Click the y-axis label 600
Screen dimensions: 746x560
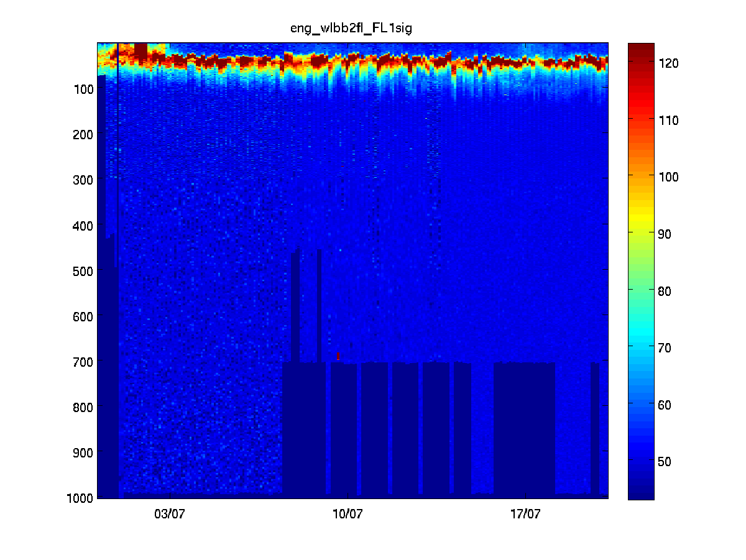pyautogui.click(x=84, y=316)
